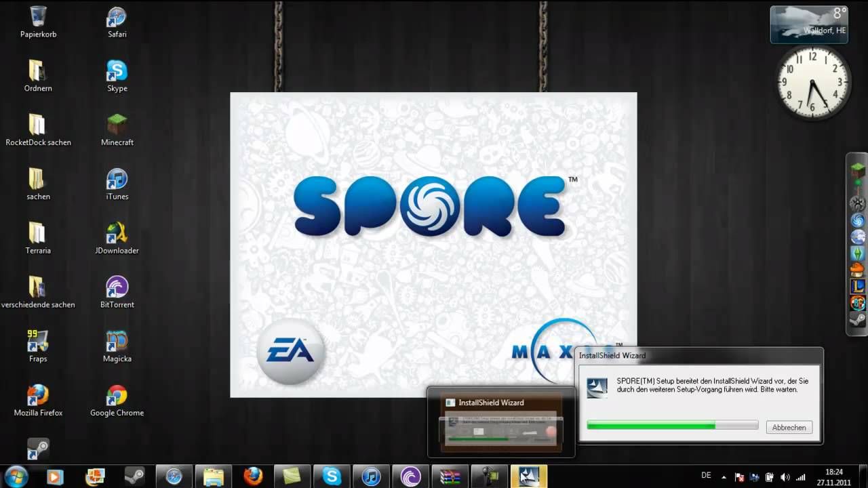Click the network signal tray icon
Viewport: 868px width, 488px height.
coord(800,476)
